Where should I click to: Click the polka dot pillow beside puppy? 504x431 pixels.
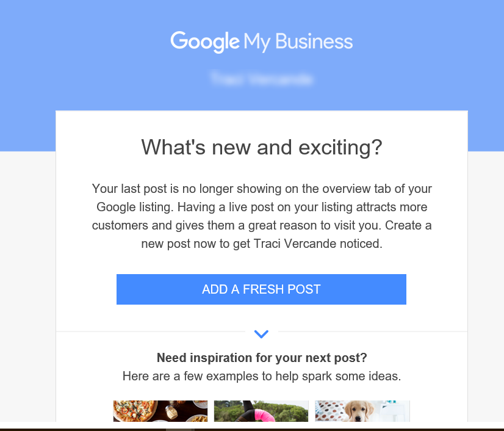click(x=331, y=411)
